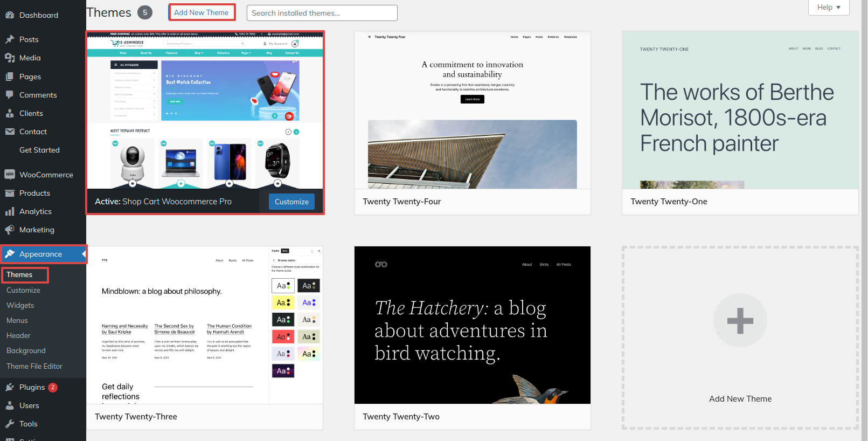
Task: Click the Active: Shop Cart Woocommerce Pro label
Action: tap(163, 202)
